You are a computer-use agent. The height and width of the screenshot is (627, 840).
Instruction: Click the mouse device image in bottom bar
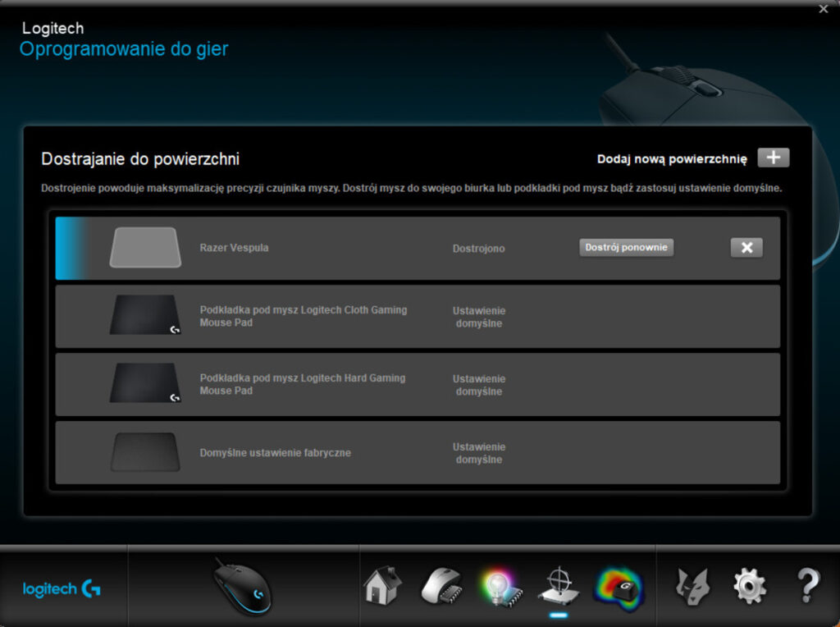243,587
